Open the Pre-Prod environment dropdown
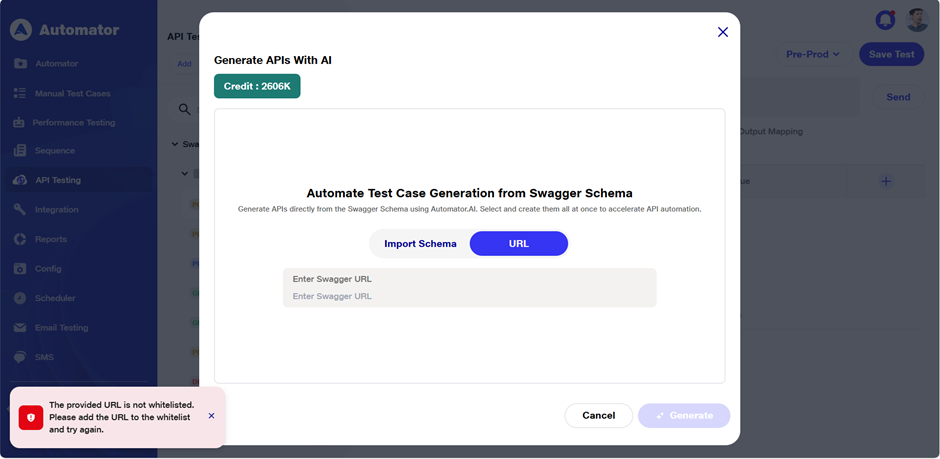Viewport: 940px width, 459px height. pyautogui.click(x=812, y=54)
